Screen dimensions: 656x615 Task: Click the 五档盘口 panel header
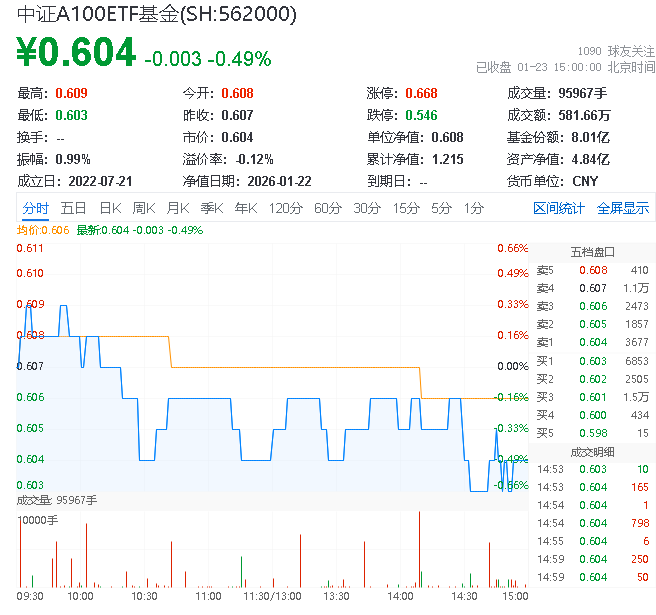pos(592,251)
